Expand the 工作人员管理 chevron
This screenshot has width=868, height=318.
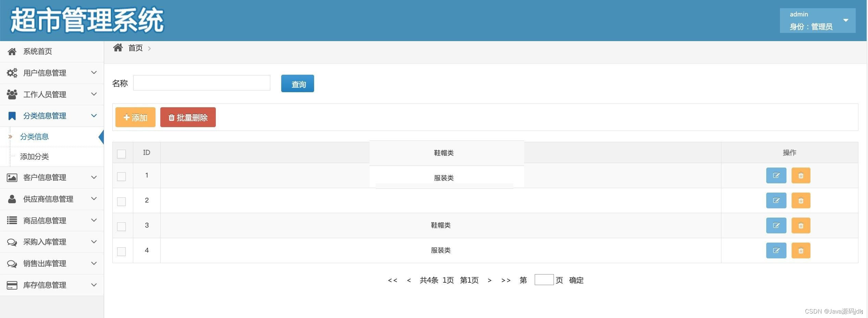tap(94, 94)
